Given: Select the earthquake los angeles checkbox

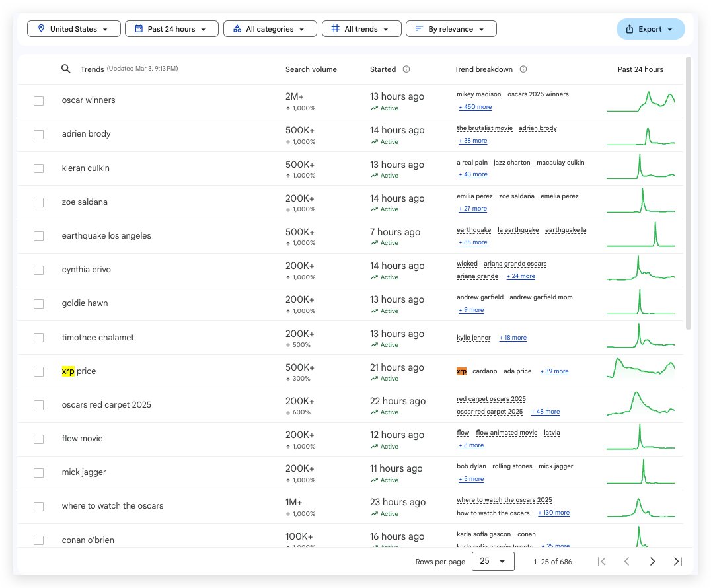Looking at the screenshot, I should pos(38,236).
